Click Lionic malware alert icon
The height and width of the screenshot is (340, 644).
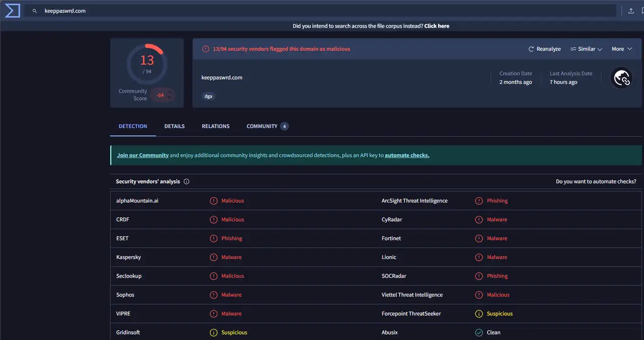click(479, 257)
